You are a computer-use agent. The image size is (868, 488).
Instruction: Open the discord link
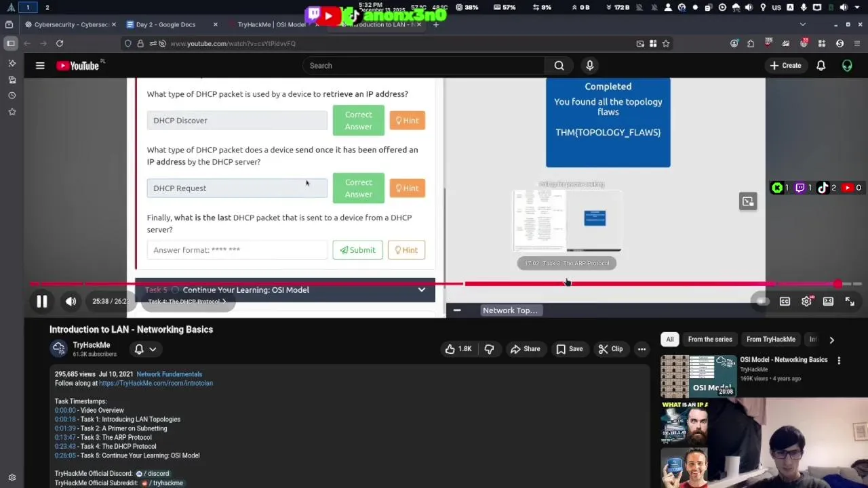[153, 474]
